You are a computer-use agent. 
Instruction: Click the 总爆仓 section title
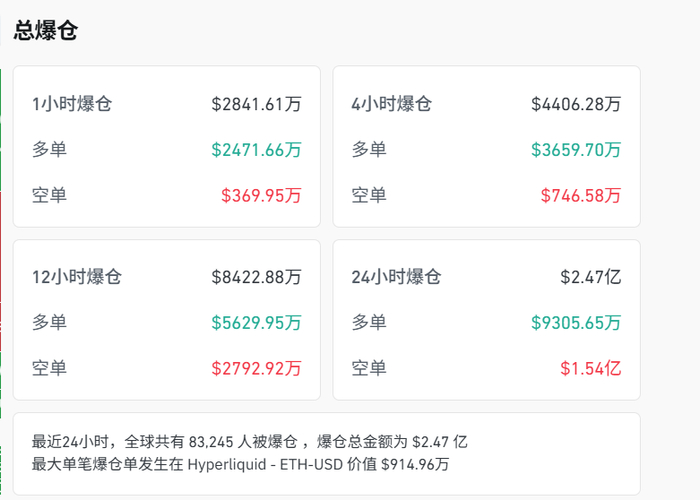tap(46, 30)
